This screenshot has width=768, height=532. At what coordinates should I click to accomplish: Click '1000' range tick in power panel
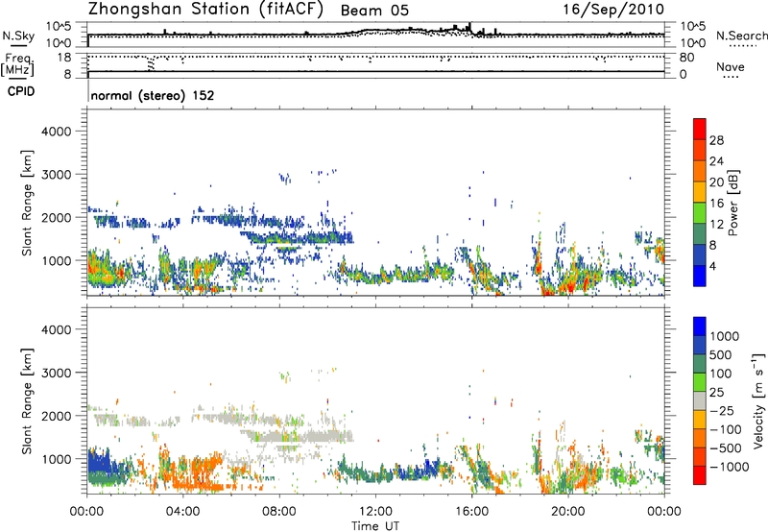coord(56,260)
